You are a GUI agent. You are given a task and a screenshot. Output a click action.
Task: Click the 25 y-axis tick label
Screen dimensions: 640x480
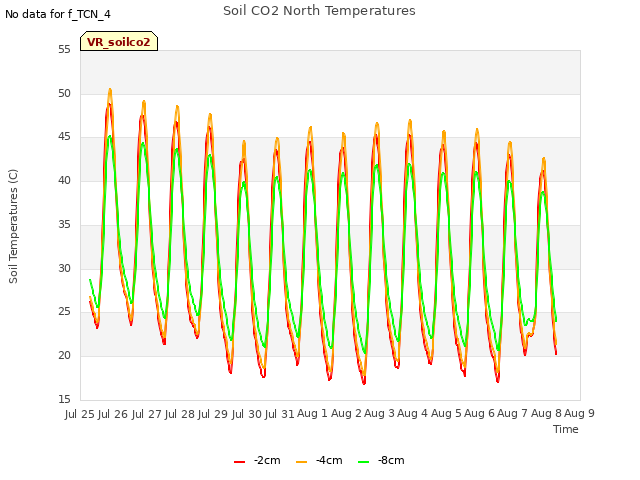(64, 312)
